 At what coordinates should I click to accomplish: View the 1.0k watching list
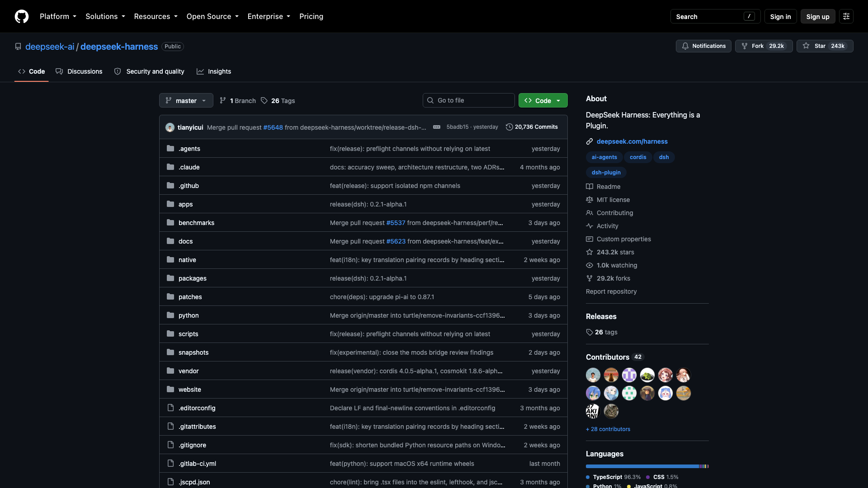[612, 265]
